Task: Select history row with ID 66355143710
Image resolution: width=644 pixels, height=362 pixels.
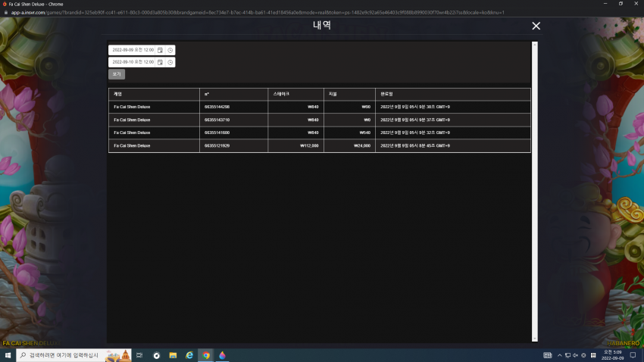Action: click(x=320, y=120)
